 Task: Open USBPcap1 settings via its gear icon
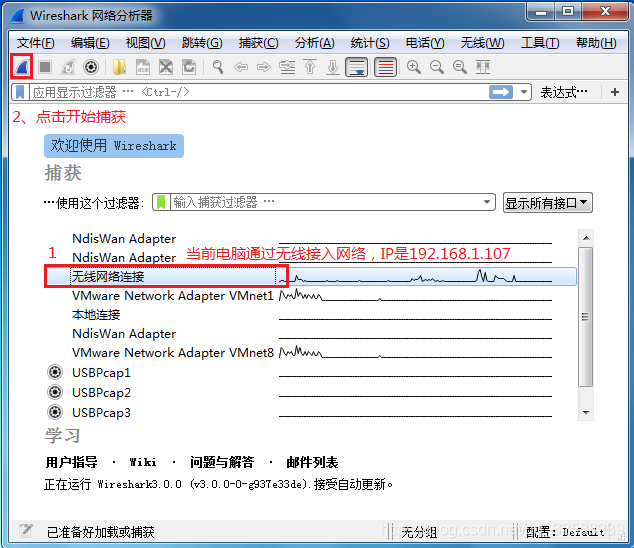click(x=55, y=372)
